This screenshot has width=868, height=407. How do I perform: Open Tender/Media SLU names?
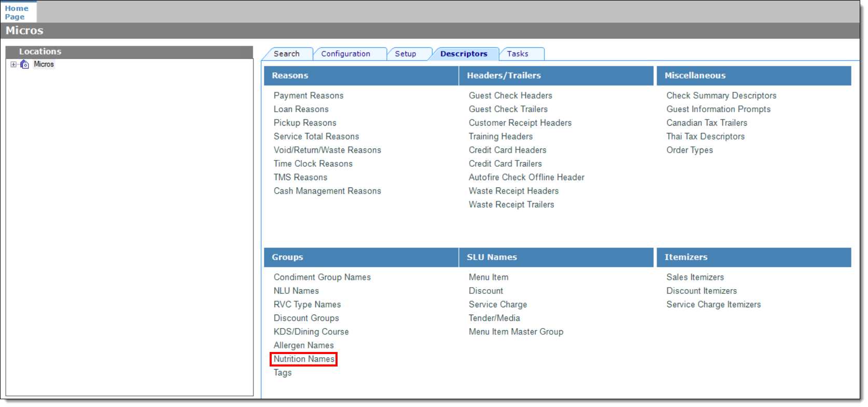point(494,318)
